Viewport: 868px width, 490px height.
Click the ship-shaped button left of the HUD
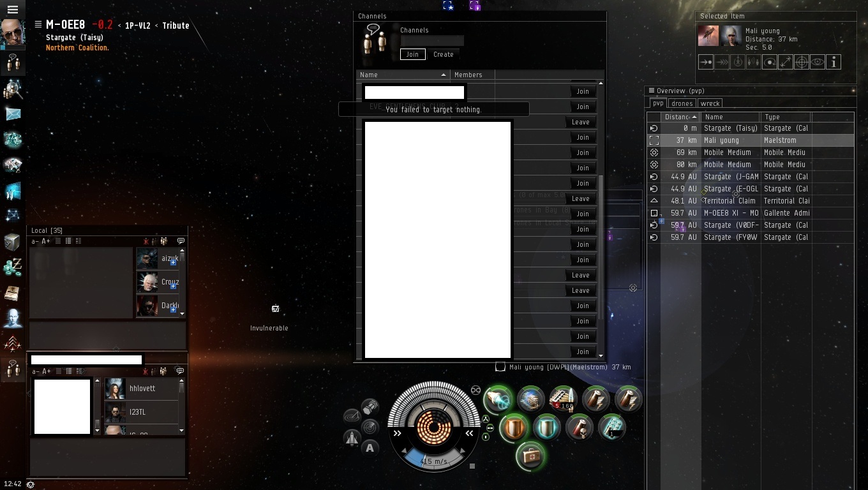pyautogui.click(x=352, y=438)
